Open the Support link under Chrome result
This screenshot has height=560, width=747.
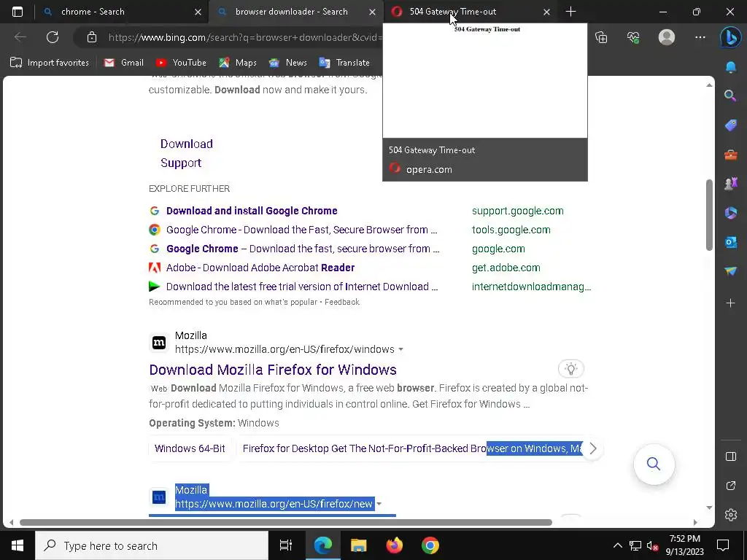tap(181, 163)
